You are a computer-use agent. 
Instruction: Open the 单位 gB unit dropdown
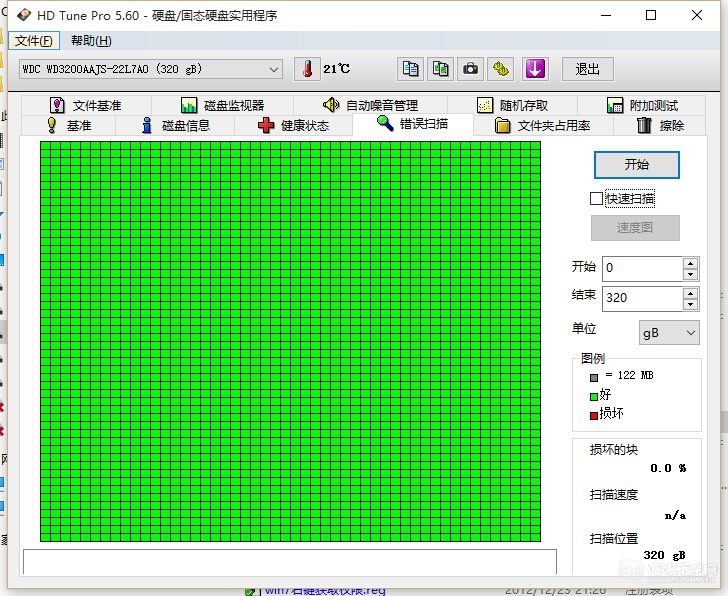[669, 333]
